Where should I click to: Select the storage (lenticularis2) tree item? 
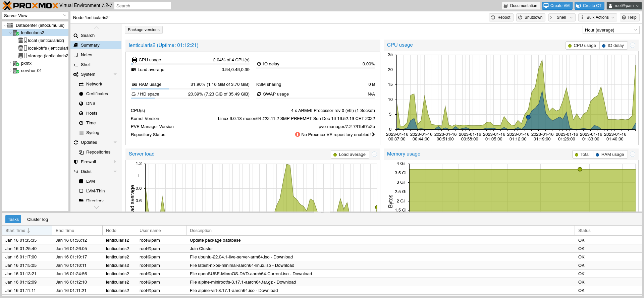tap(48, 56)
